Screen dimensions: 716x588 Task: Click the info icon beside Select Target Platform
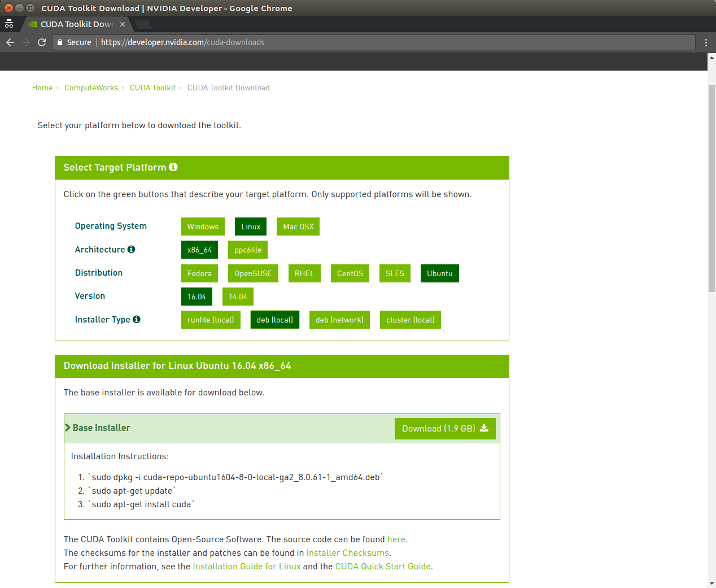click(173, 167)
